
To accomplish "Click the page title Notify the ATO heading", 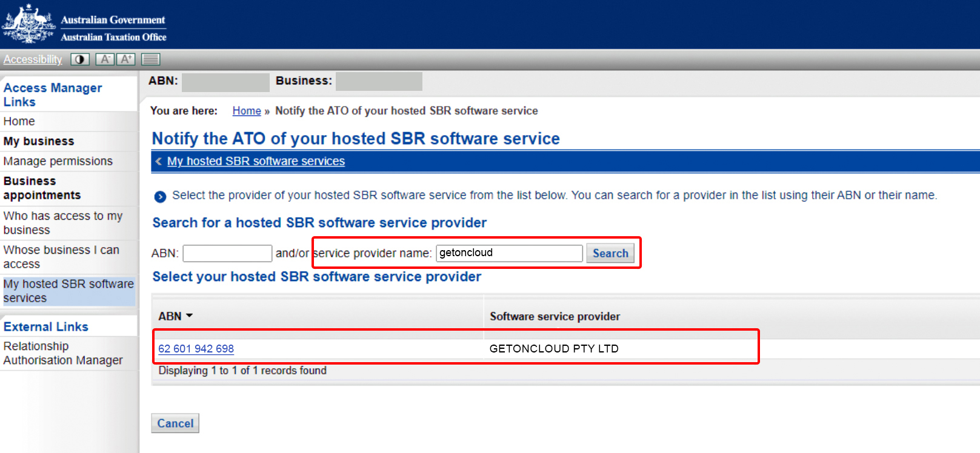I will pos(356,139).
